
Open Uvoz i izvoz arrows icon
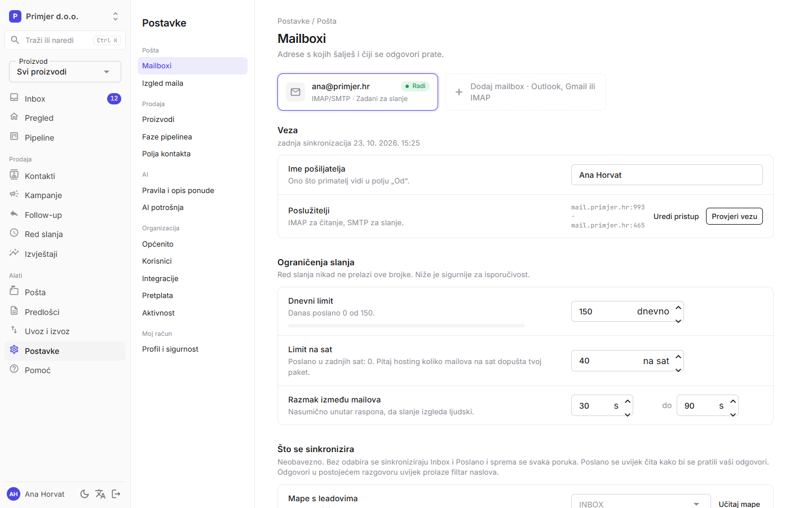(x=14, y=330)
